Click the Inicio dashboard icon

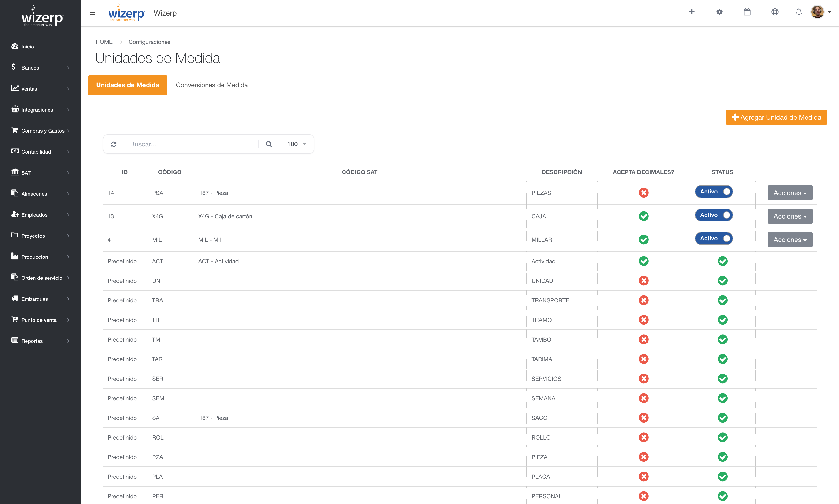[15, 46]
